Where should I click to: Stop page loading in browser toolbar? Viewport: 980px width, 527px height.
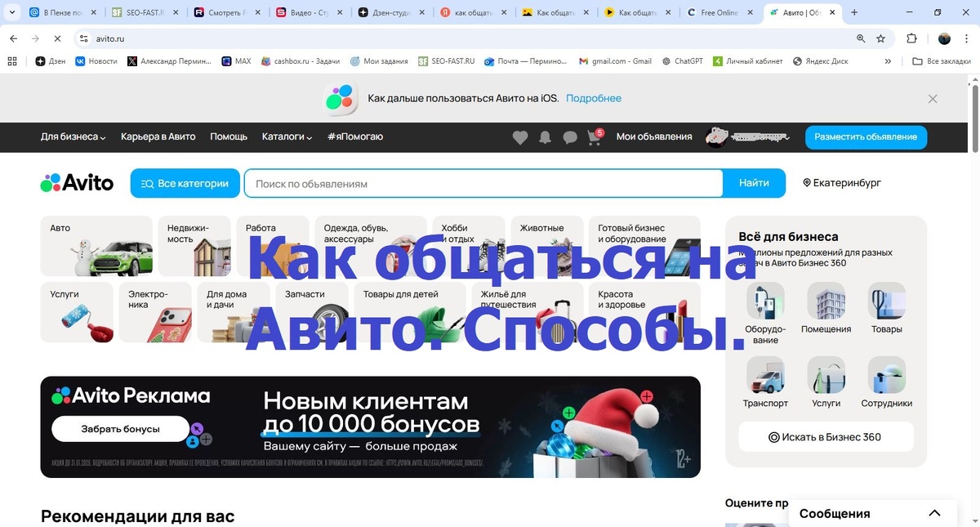point(57,38)
